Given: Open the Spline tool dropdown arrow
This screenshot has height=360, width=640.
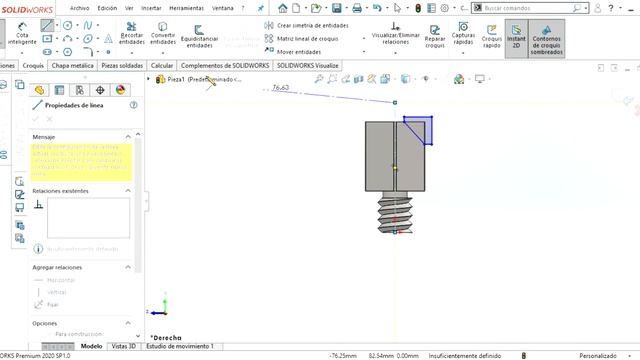Looking at the screenshot, I should [98, 25].
